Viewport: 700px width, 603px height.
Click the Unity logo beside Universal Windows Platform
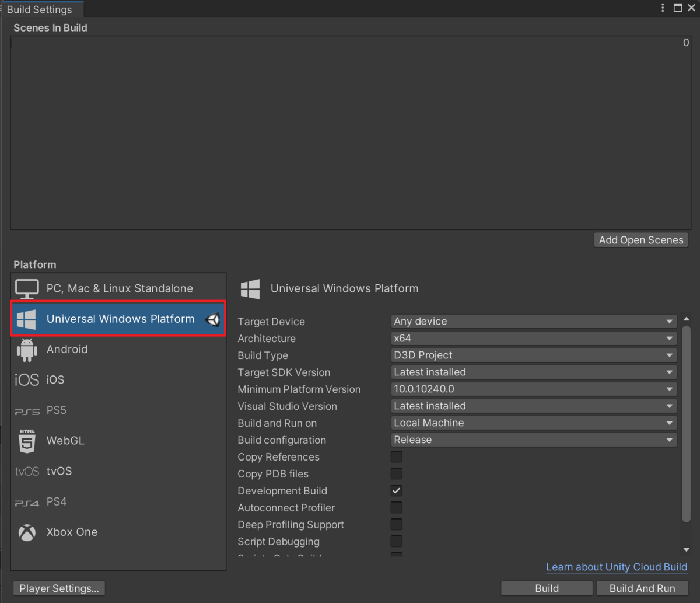click(212, 319)
